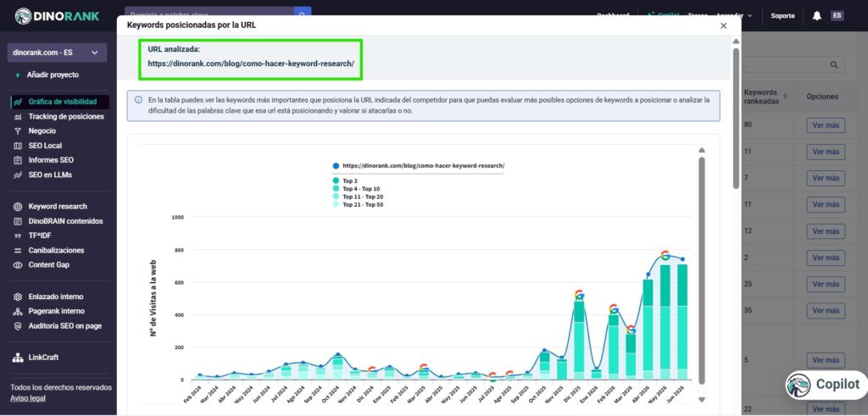
Task: Click the Google update marker at Mar 2025
Action: [x=424, y=368]
